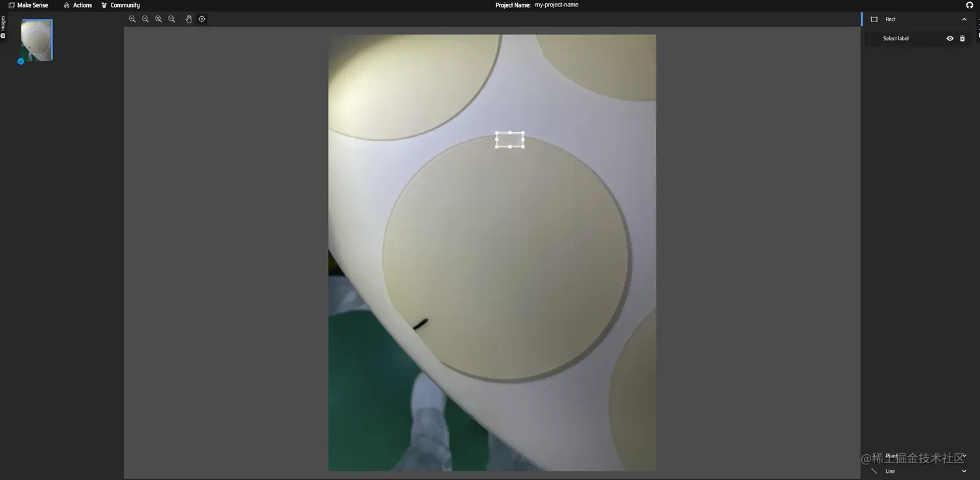Select the image thumbnail in the Images panel
This screenshot has height=480, width=980.
coord(36,40)
